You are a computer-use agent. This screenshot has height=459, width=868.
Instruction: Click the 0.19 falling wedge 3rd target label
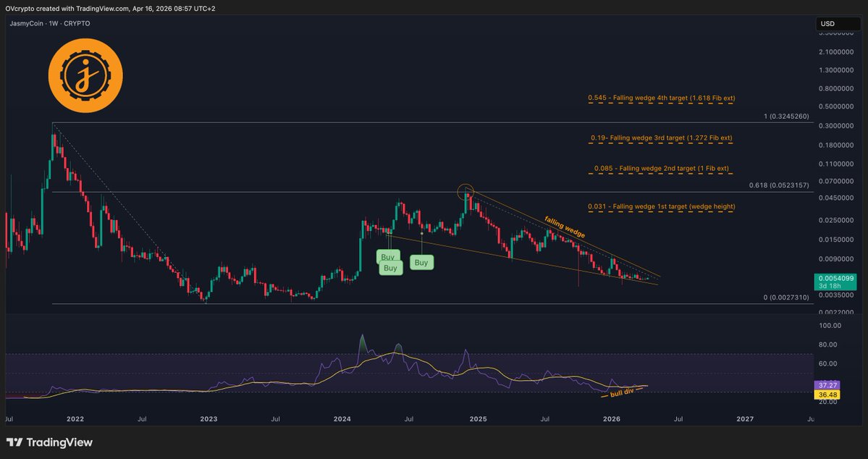662,138
